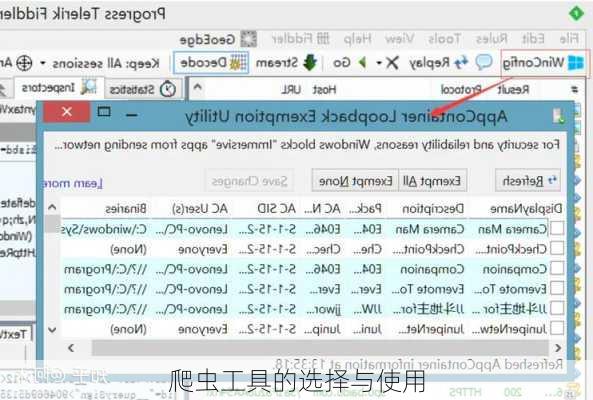593x400 pixels.
Task: Switch to the Inspectors tab
Action: (56, 88)
